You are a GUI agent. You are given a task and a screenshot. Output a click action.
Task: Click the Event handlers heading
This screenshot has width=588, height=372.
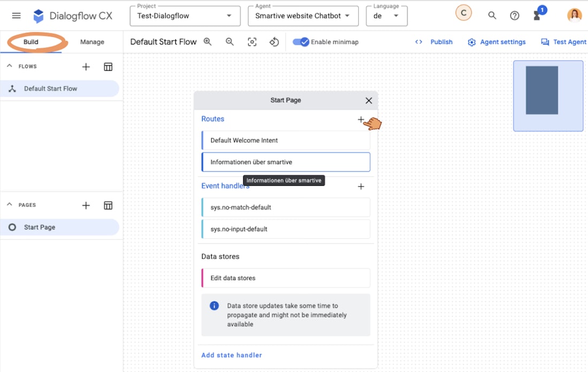225,186
